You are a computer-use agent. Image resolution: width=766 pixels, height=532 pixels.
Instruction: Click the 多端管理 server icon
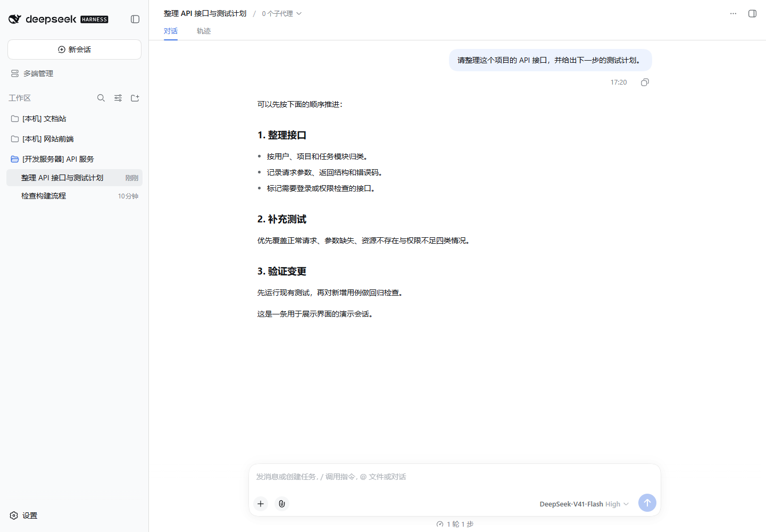point(15,73)
